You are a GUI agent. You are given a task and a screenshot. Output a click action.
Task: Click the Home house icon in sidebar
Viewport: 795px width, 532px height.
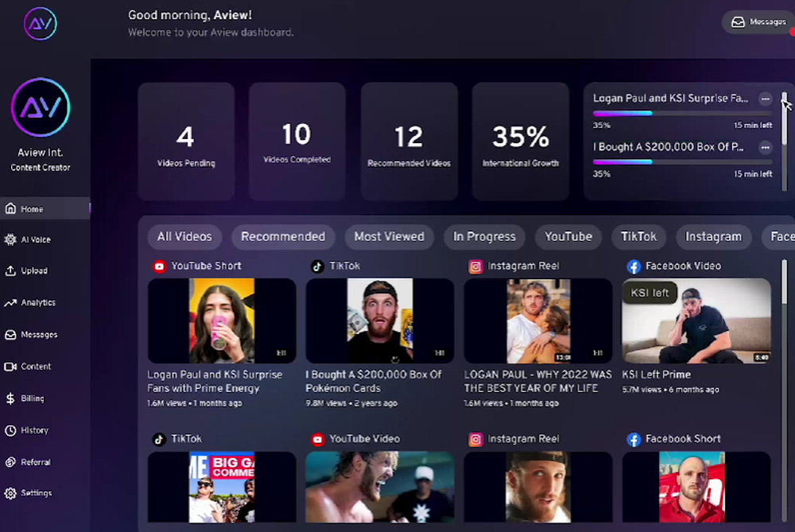[x=10, y=208]
